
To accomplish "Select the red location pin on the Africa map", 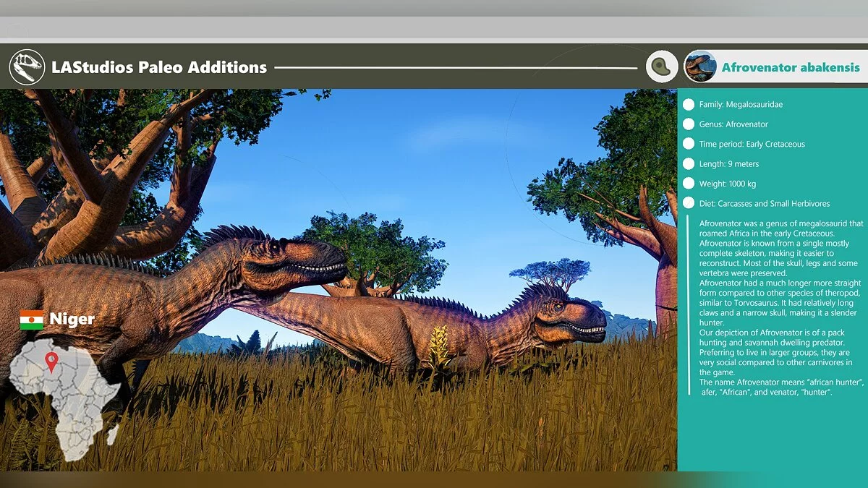I will (x=51, y=359).
